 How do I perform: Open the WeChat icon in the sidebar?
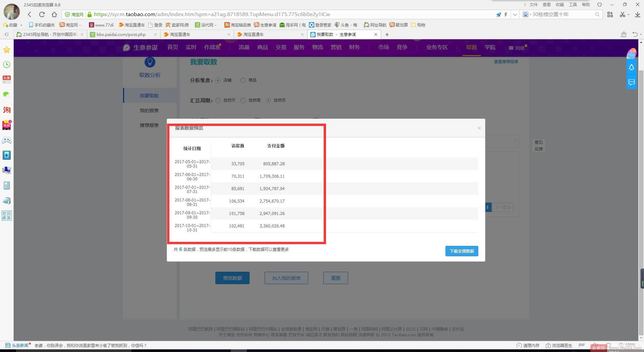click(x=7, y=95)
